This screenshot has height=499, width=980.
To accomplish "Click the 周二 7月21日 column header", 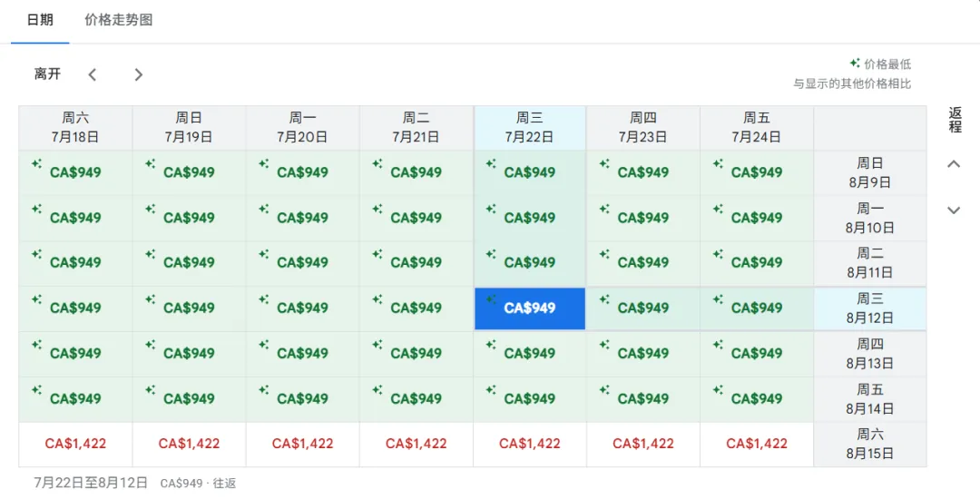I will [416, 127].
